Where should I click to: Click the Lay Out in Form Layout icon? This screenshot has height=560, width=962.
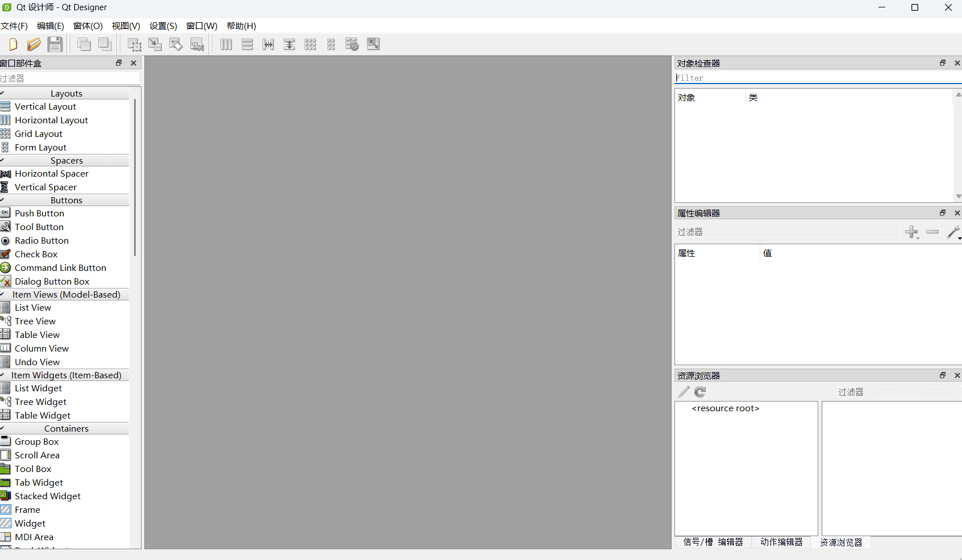[331, 44]
